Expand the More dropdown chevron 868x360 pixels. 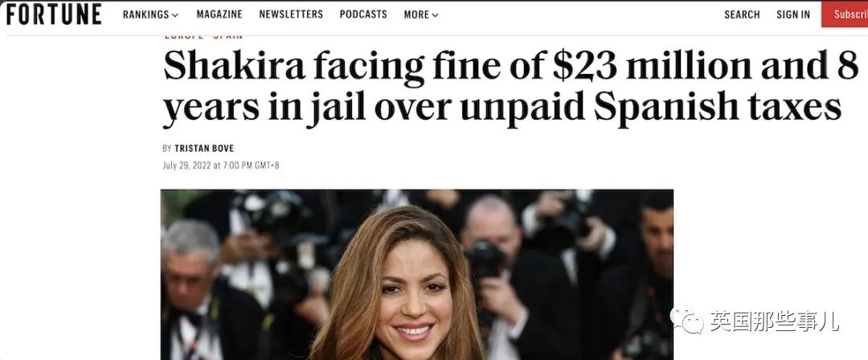point(435,15)
